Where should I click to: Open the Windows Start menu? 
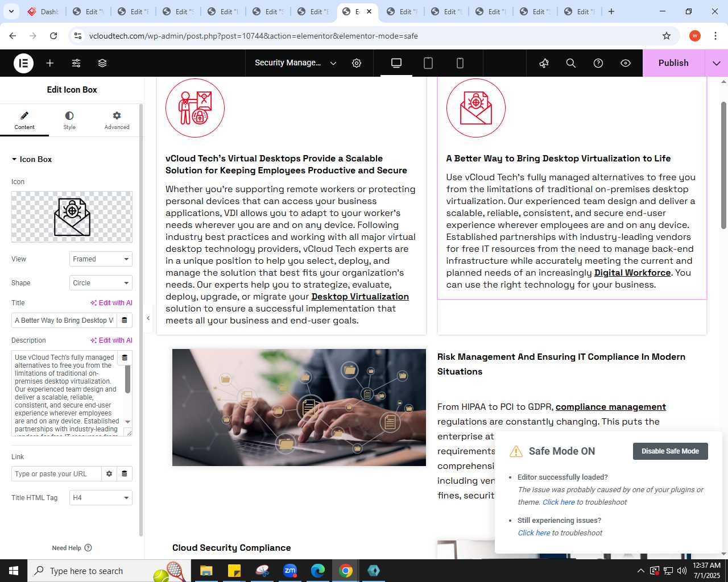point(14,571)
